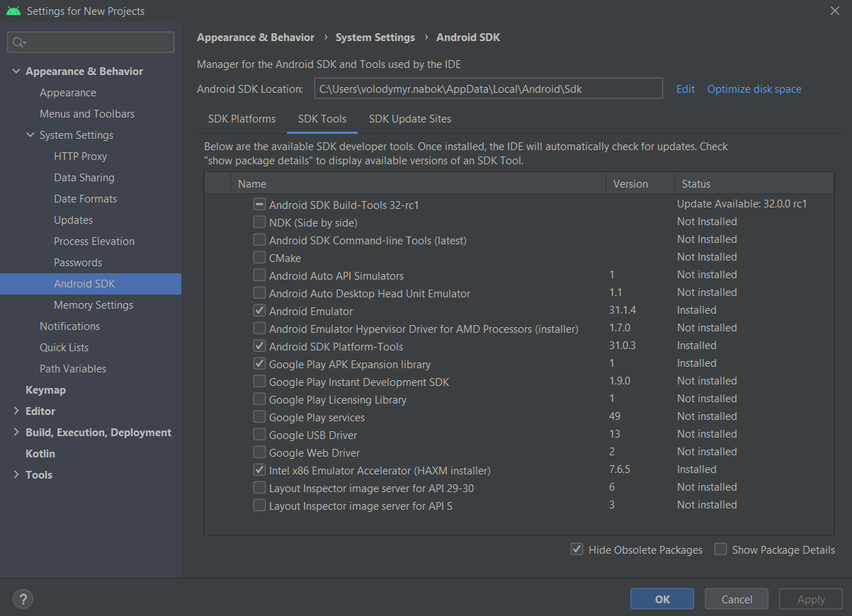Screen dimensions: 852x616
Task: Close the settings dialog window
Action: pyautogui.click(x=835, y=11)
